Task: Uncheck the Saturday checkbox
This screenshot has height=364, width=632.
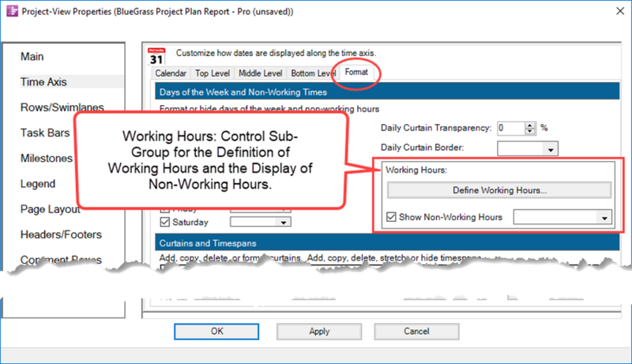Action: (x=164, y=222)
